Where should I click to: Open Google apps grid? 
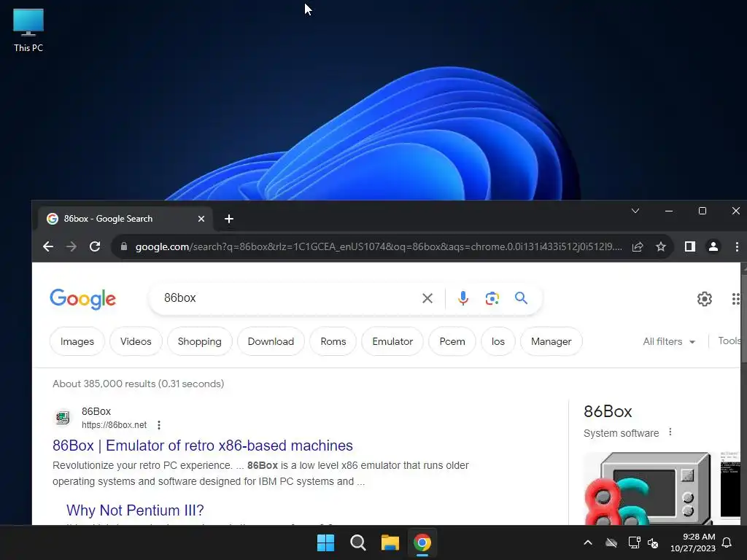coord(737,299)
